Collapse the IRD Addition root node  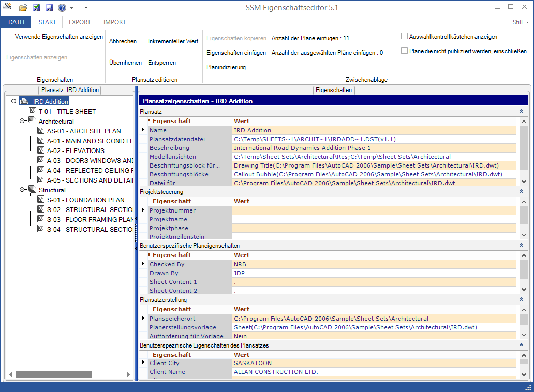point(13,101)
